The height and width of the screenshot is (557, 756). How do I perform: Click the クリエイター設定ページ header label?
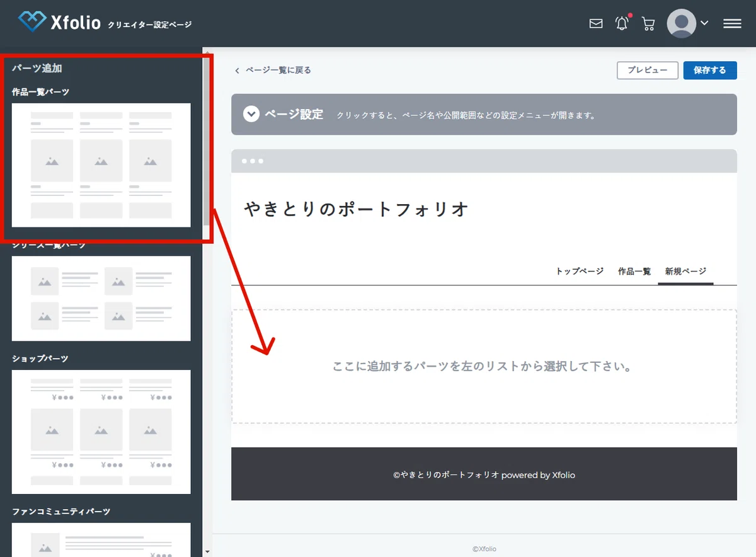(150, 25)
